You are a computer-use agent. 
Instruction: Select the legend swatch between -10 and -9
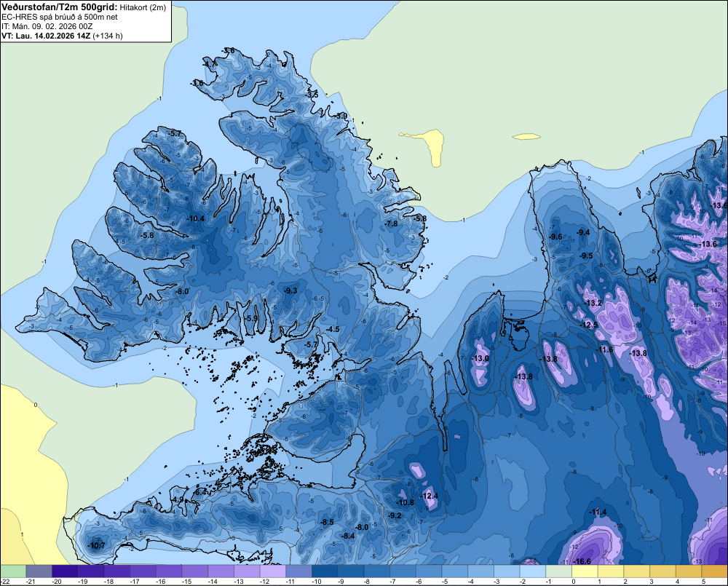[x=325, y=571]
